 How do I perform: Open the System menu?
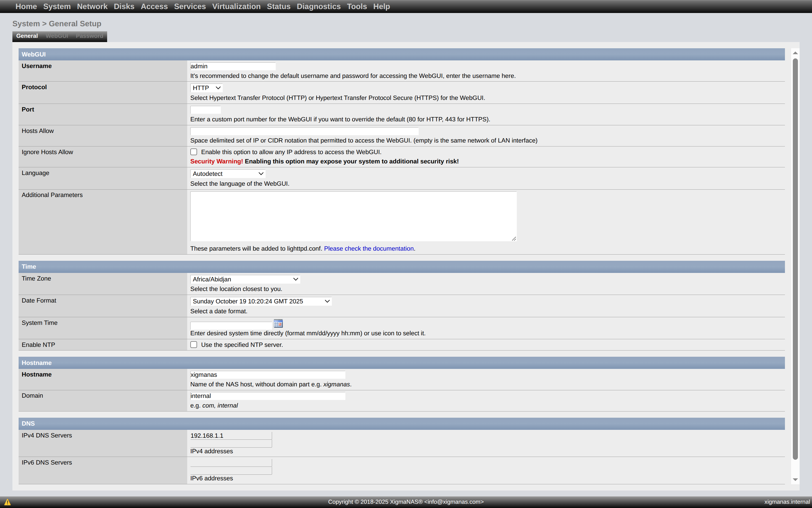click(57, 6)
